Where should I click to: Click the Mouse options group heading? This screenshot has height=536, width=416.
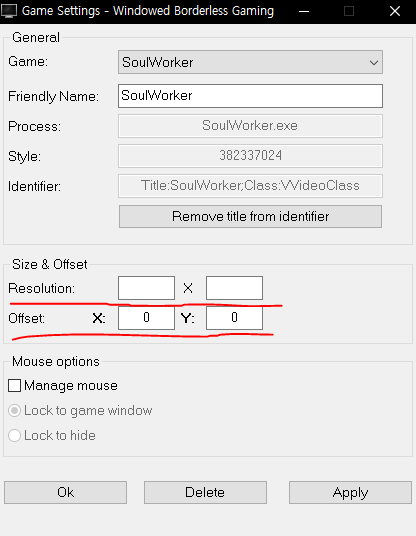click(x=56, y=362)
